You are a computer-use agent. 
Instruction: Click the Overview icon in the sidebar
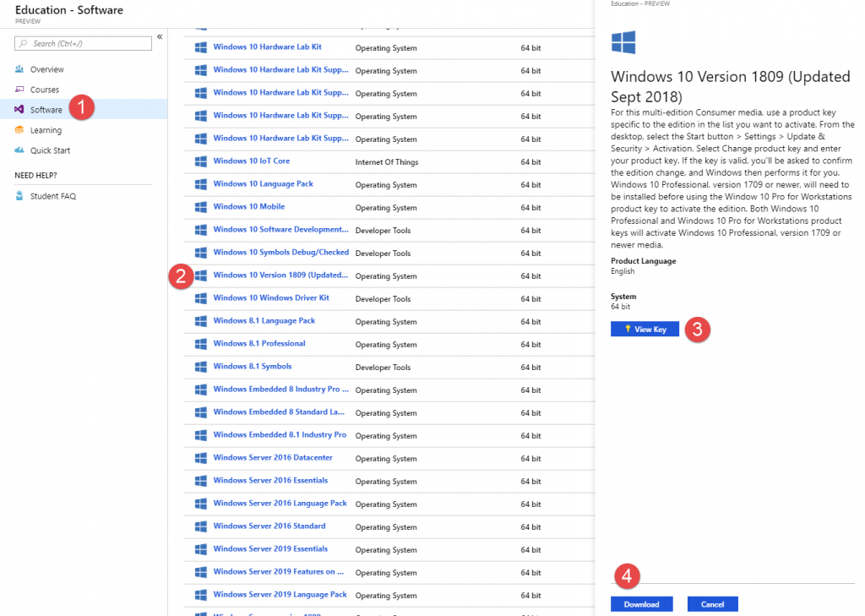(19, 69)
